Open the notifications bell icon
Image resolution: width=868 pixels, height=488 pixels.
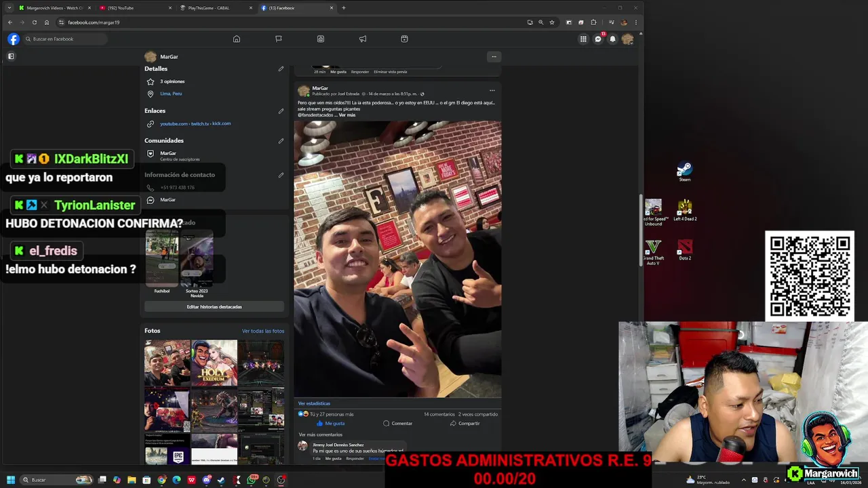tap(613, 39)
